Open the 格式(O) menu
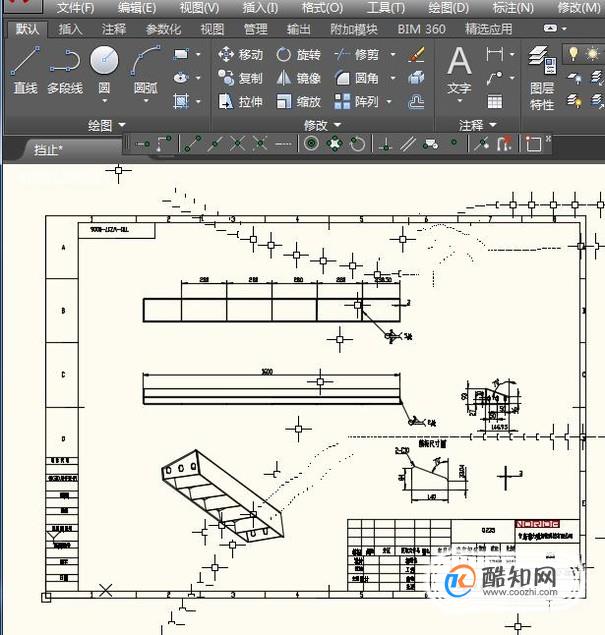The height and width of the screenshot is (635, 605). click(322, 8)
